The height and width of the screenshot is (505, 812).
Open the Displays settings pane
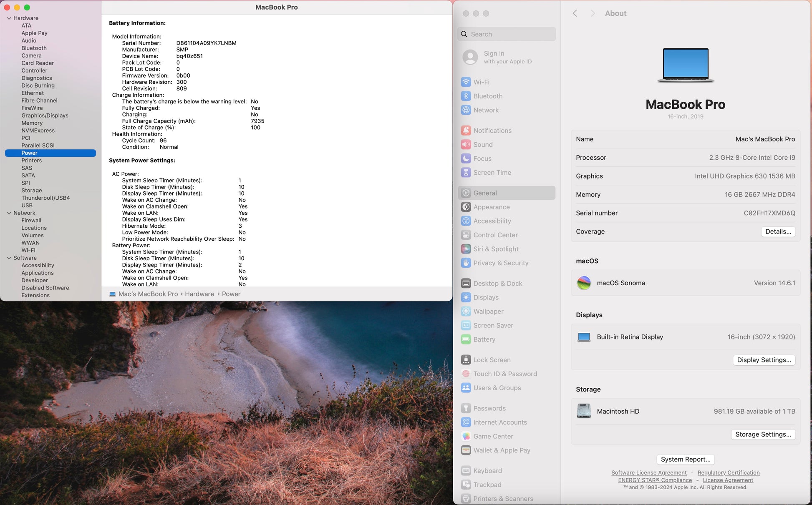pyautogui.click(x=486, y=297)
